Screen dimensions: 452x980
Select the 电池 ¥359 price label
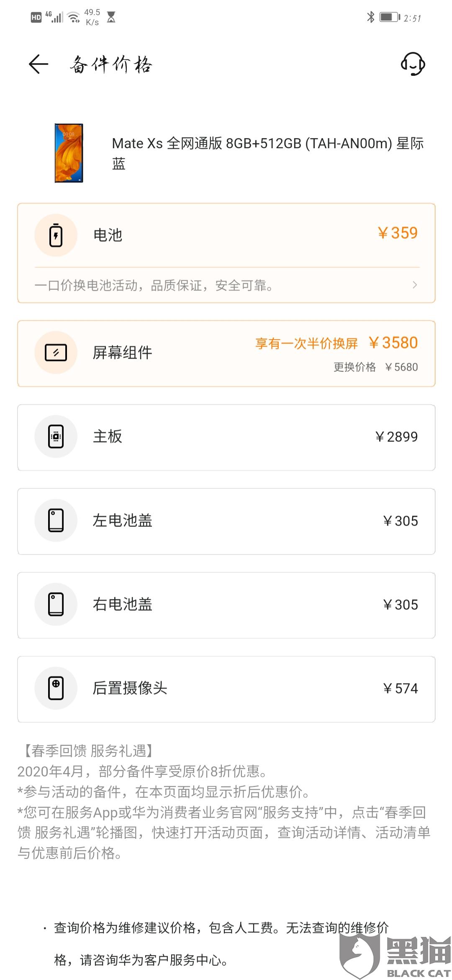pyautogui.click(x=398, y=233)
